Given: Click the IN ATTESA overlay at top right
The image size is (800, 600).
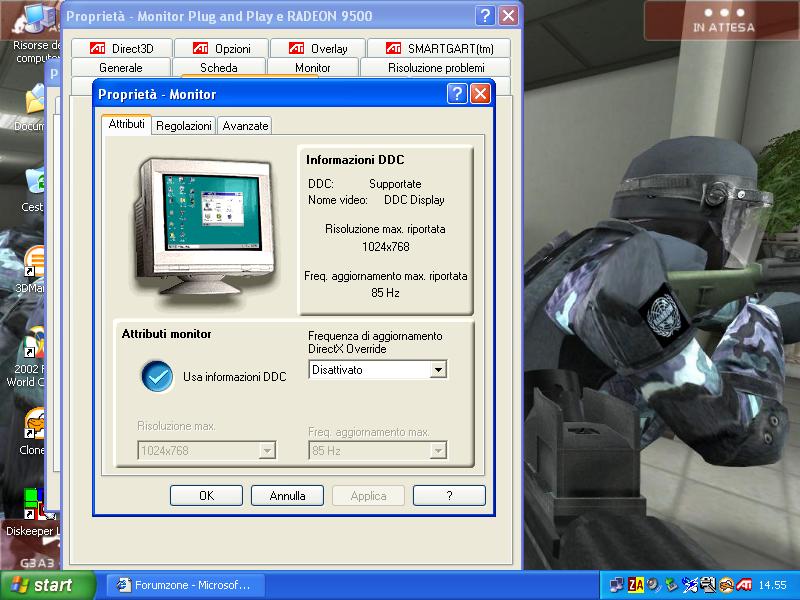Looking at the screenshot, I should pyautogui.click(x=722, y=21).
